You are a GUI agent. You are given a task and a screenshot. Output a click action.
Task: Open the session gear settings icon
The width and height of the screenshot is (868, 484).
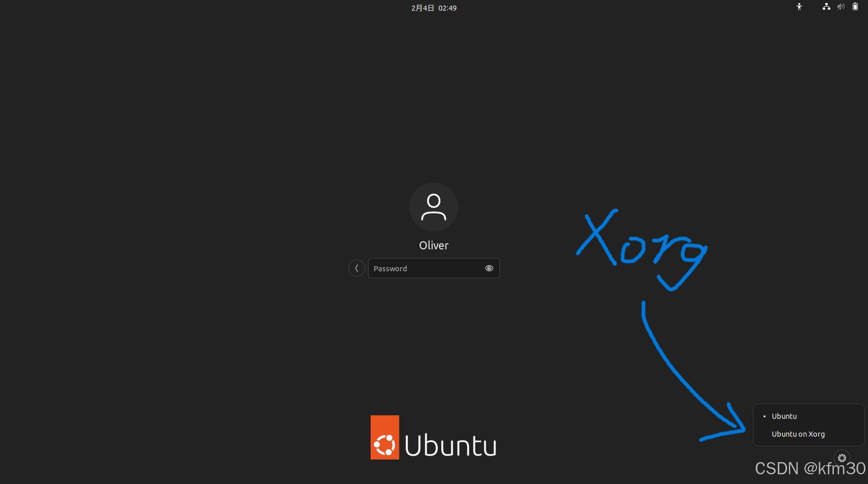coord(842,458)
